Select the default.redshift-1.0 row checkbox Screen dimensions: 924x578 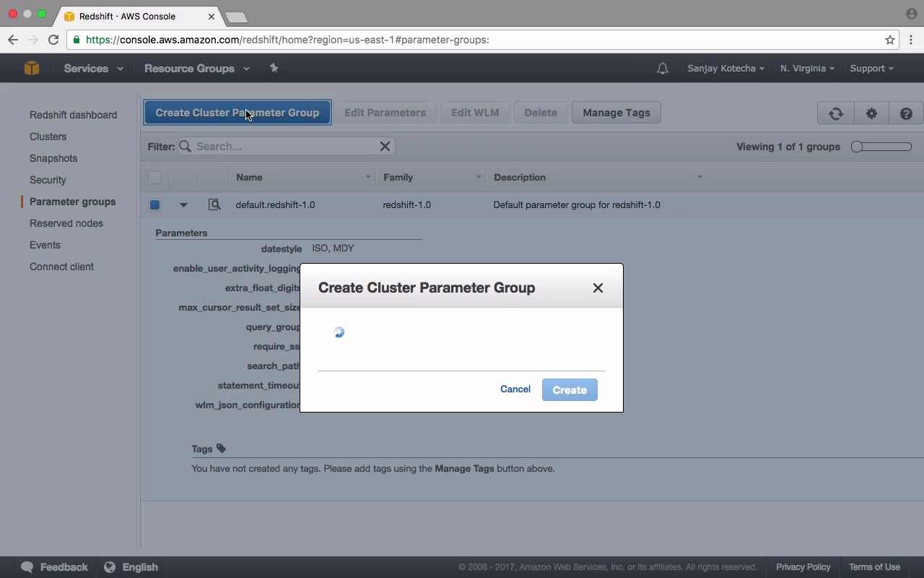click(x=154, y=204)
